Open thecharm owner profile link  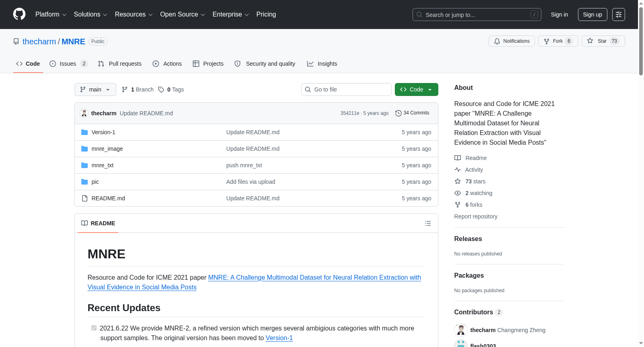[x=39, y=42]
